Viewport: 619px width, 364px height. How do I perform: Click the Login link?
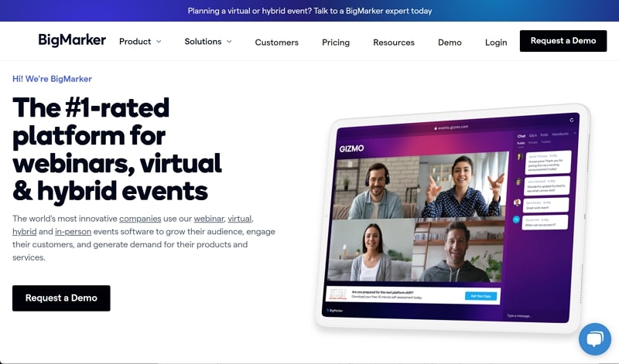click(496, 43)
